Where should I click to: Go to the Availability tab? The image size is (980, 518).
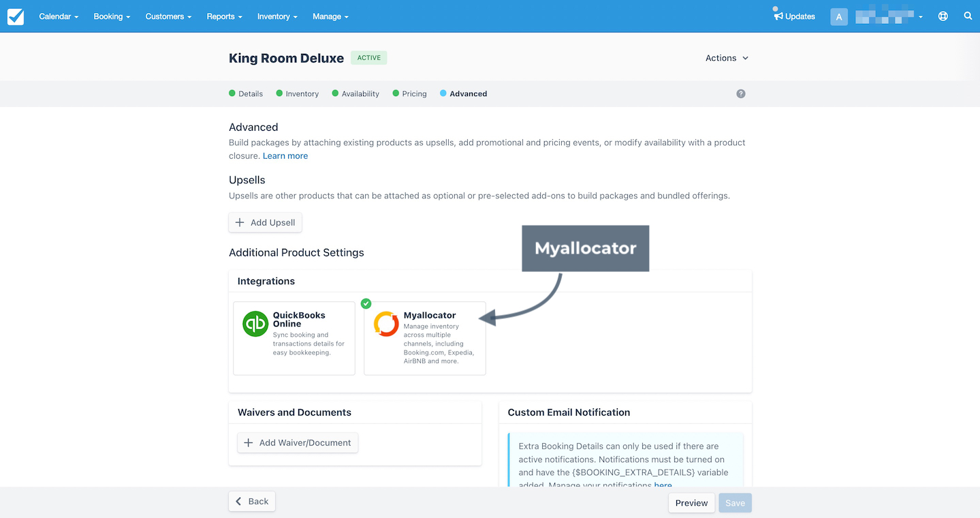(355, 93)
